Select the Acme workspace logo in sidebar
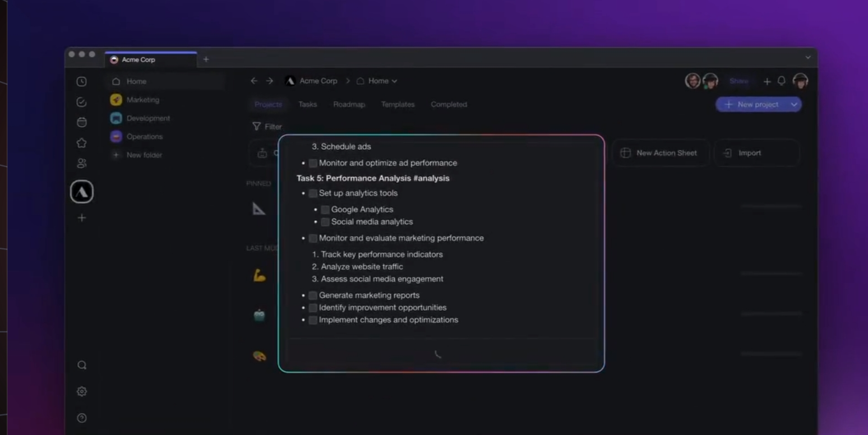This screenshot has width=868, height=435. pos(82,192)
